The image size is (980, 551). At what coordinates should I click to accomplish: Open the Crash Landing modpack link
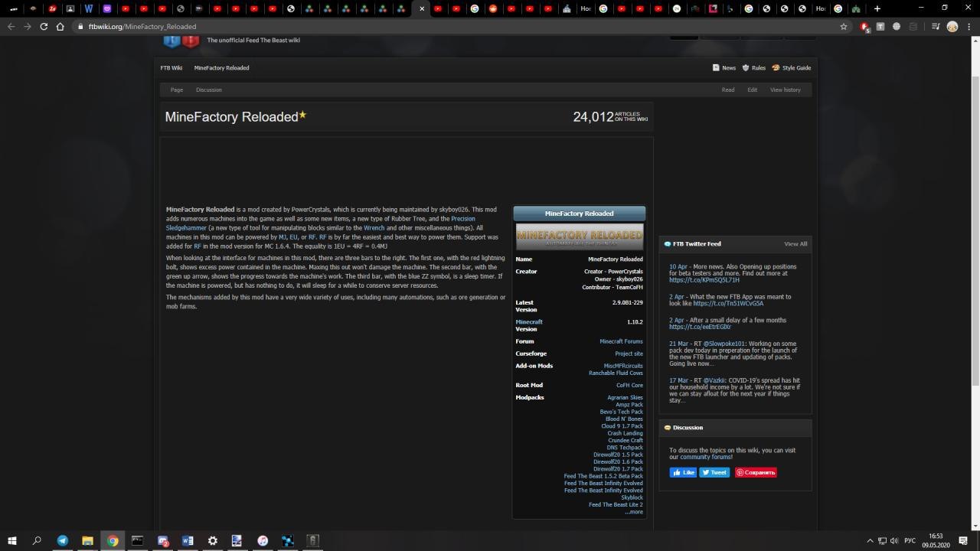pos(625,433)
